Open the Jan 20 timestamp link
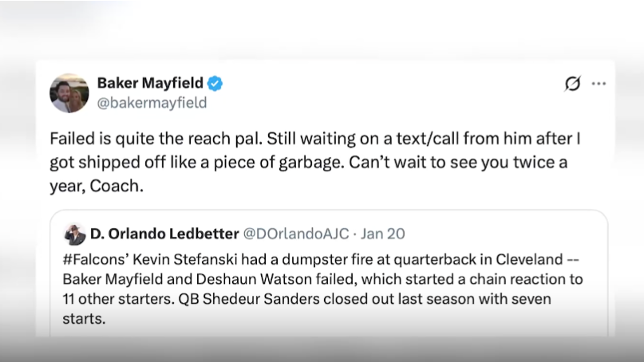The width and height of the screenshot is (644, 362). pos(383,234)
